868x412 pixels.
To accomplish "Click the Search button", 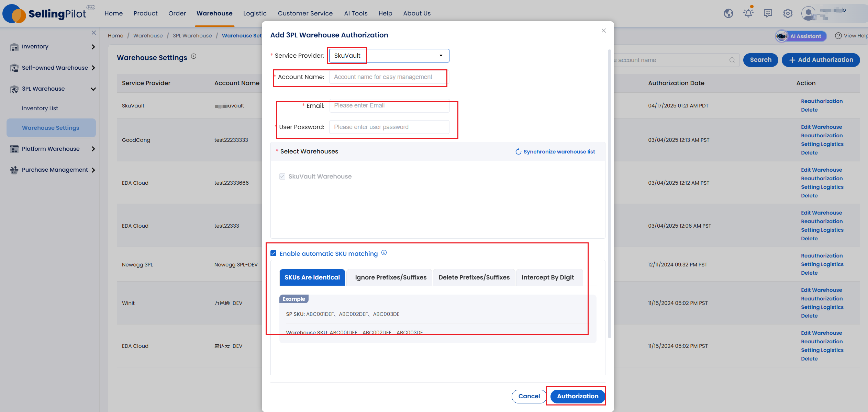I will 760,60.
